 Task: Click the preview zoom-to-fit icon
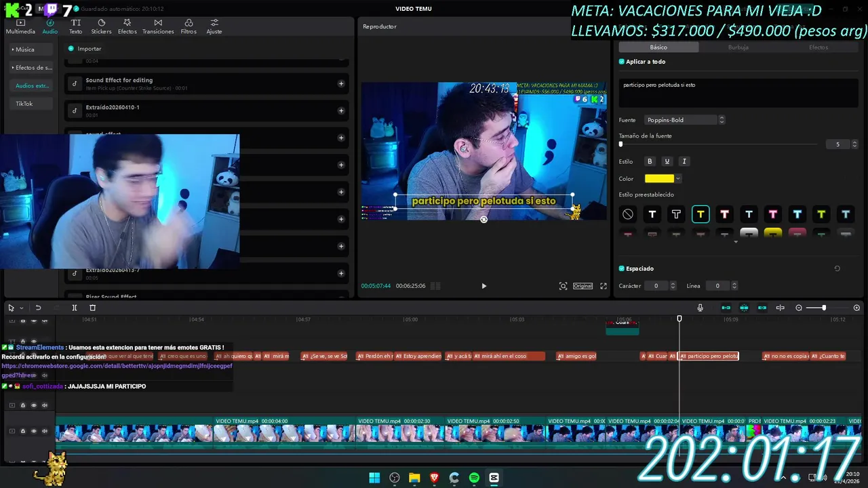pyautogui.click(x=563, y=286)
